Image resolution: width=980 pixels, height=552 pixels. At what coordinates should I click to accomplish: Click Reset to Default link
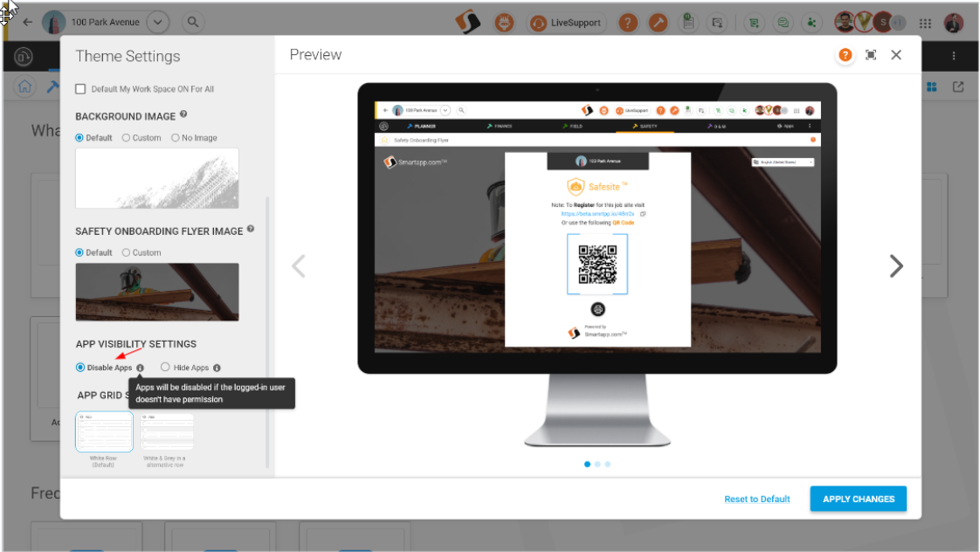[757, 499]
